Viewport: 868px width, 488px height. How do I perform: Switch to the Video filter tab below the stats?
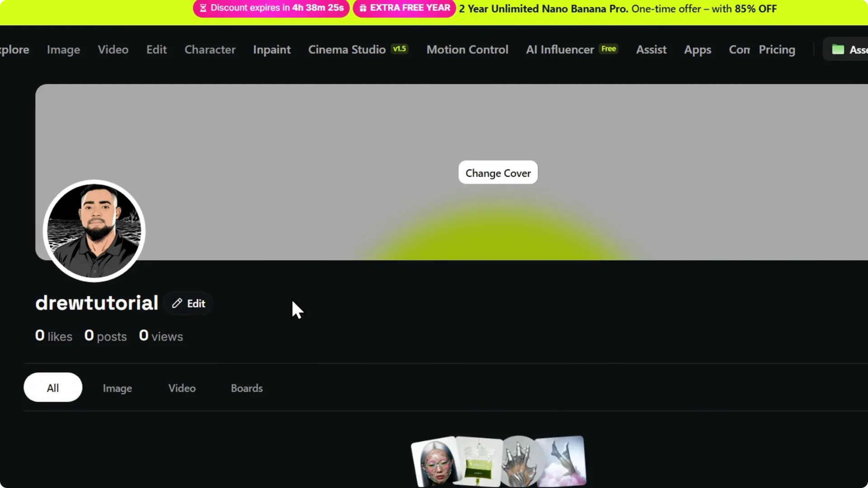[182, 388]
